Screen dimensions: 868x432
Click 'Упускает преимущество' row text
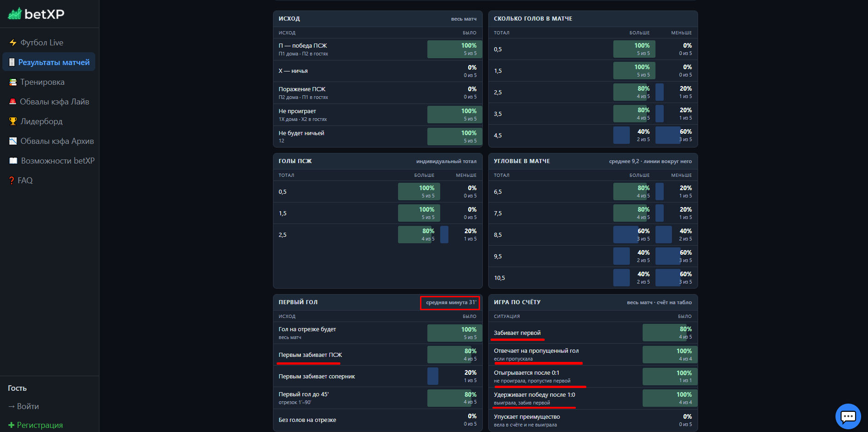527,417
